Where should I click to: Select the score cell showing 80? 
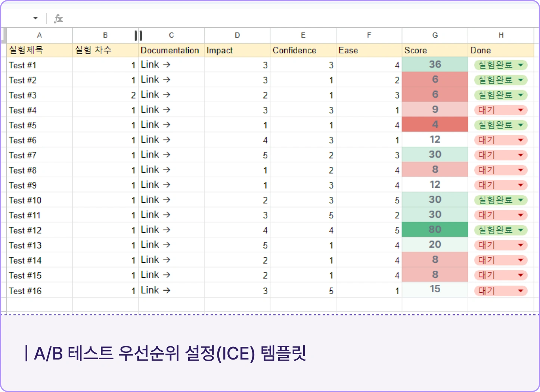pos(435,230)
